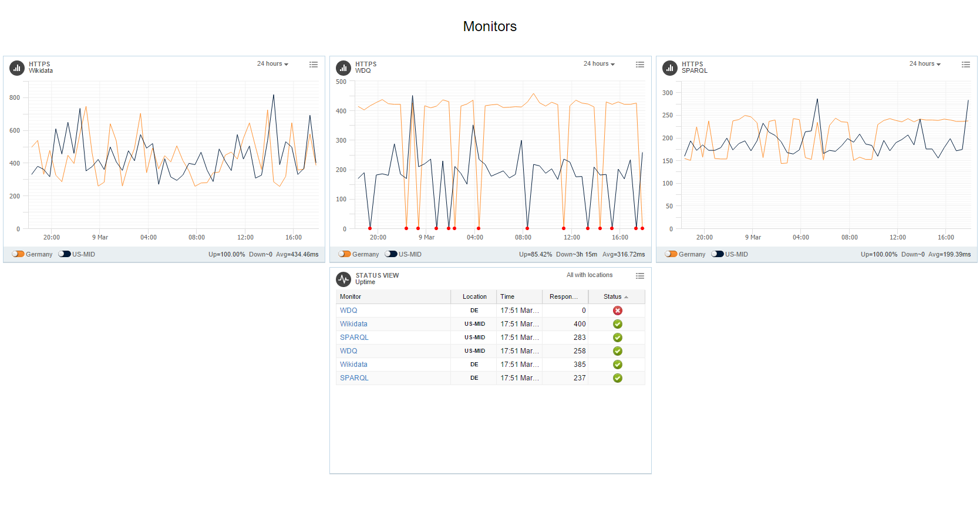The image size is (980, 516).
Task: Click Avg=434.46ms text in Wikidata footer
Action: (x=297, y=254)
